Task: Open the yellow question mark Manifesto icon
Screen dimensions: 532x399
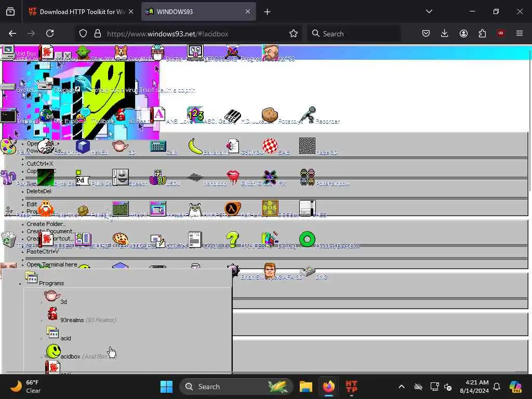Action: coord(233,239)
